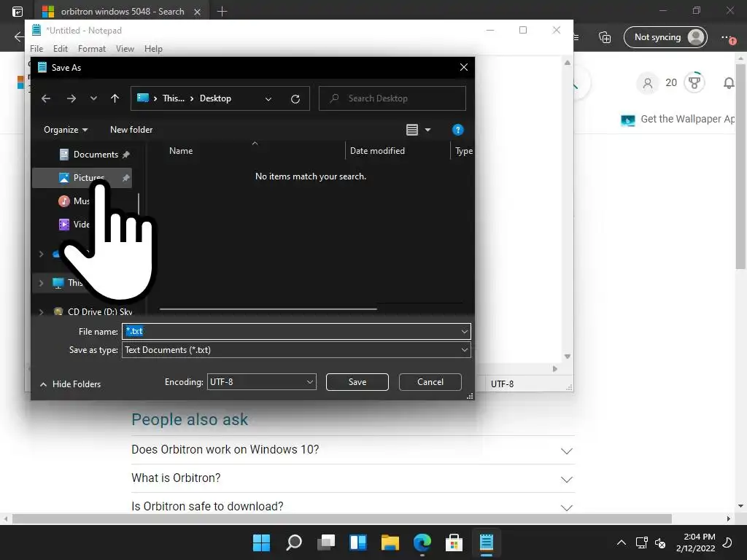Viewport: 747px width, 560px height.
Task: Go back in Save As dialog
Action: click(x=46, y=98)
